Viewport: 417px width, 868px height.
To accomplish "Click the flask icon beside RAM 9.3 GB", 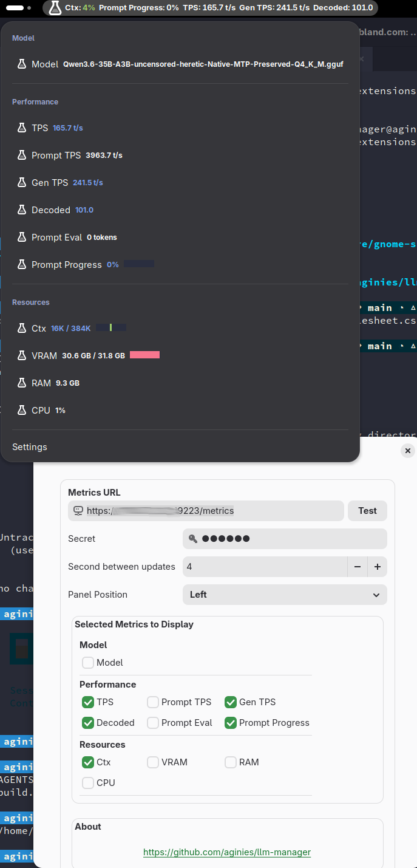I will pyautogui.click(x=22, y=383).
